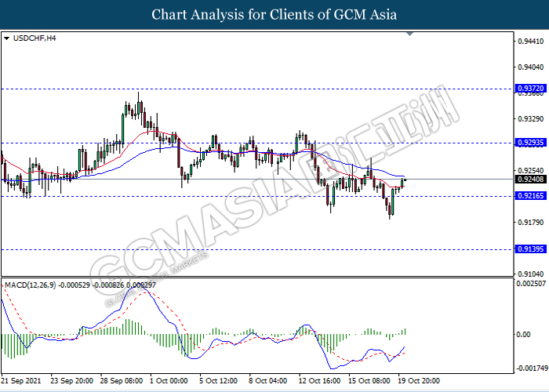The image size is (549, 392).
Task: Click the USDCHF,H4 chart label
Action: point(35,38)
